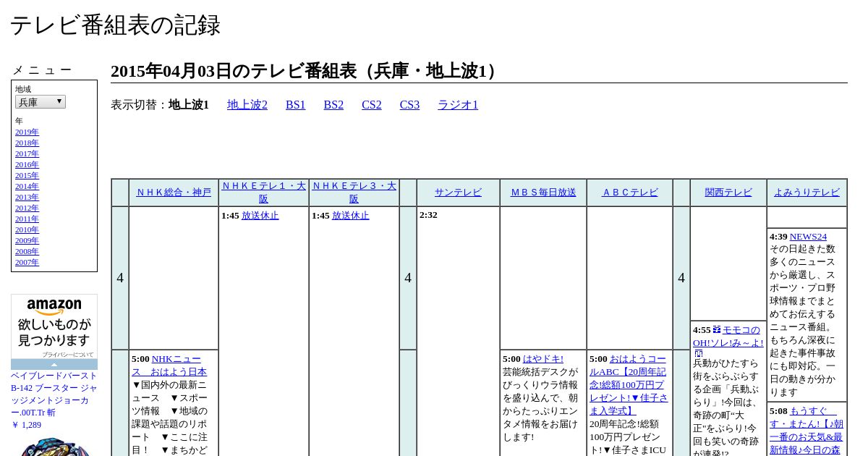The image size is (868, 456).
Task: Open the 2010年 archive link
Action: coord(27,229)
